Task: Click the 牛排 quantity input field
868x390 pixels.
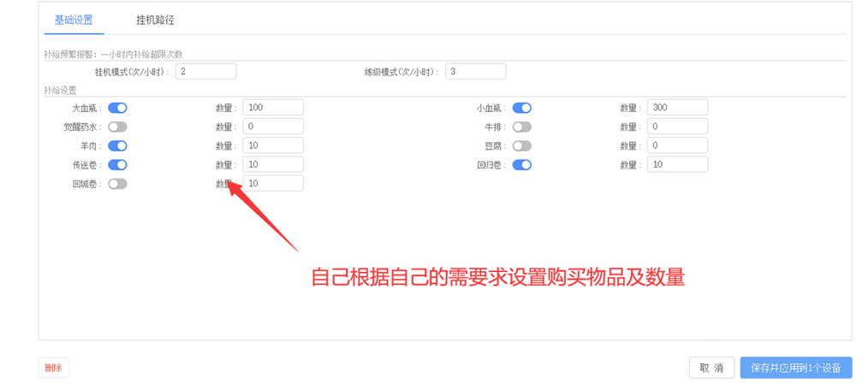Action: (677, 127)
